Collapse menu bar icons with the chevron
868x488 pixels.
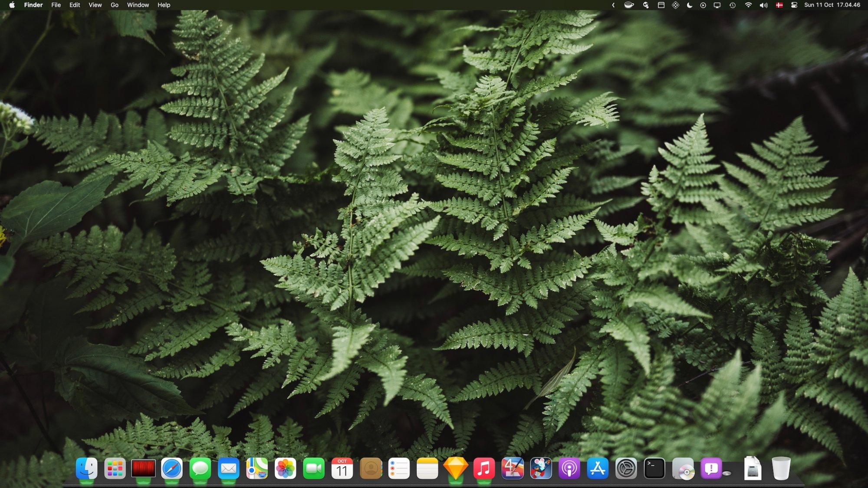pyautogui.click(x=613, y=5)
